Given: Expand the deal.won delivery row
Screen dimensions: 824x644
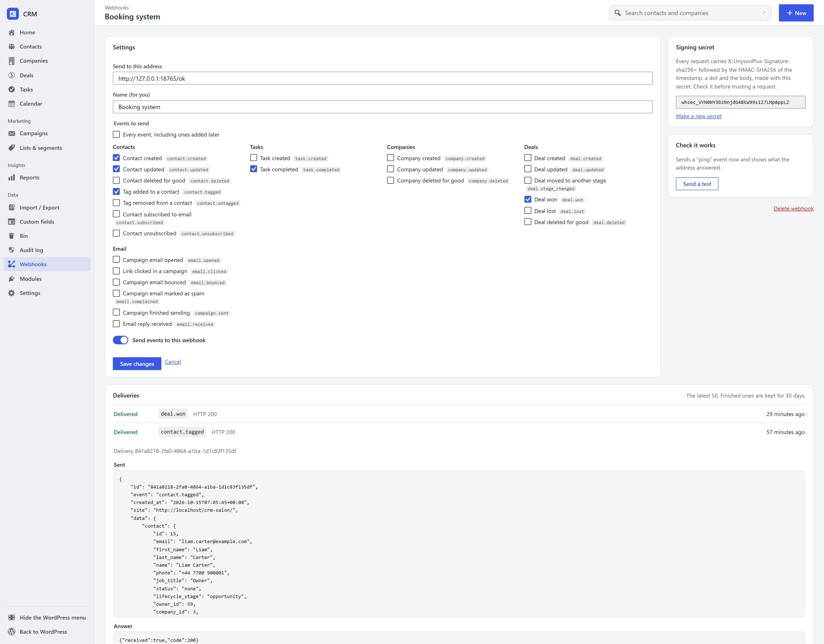Looking at the screenshot, I should click(459, 414).
